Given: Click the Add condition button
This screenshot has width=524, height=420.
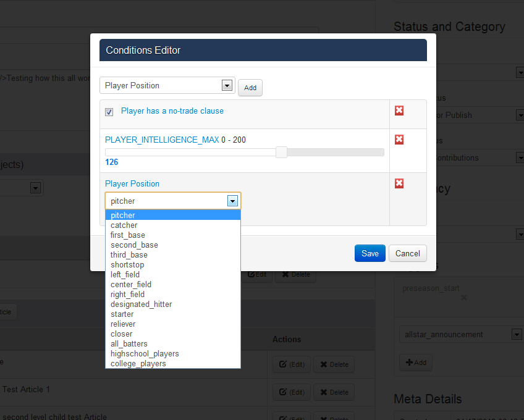Looking at the screenshot, I should pos(250,88).
